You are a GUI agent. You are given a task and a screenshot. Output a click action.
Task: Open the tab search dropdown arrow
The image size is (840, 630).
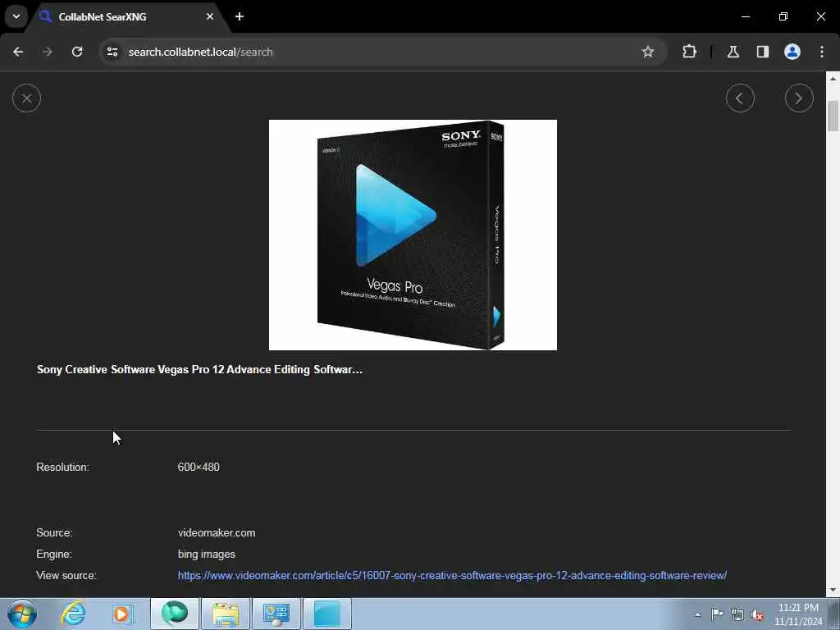click(16, 16)
